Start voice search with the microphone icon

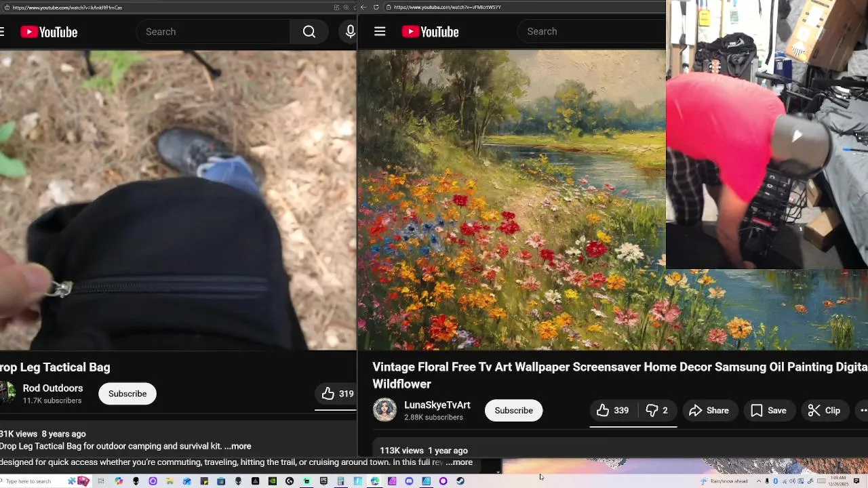coord(350,32)
